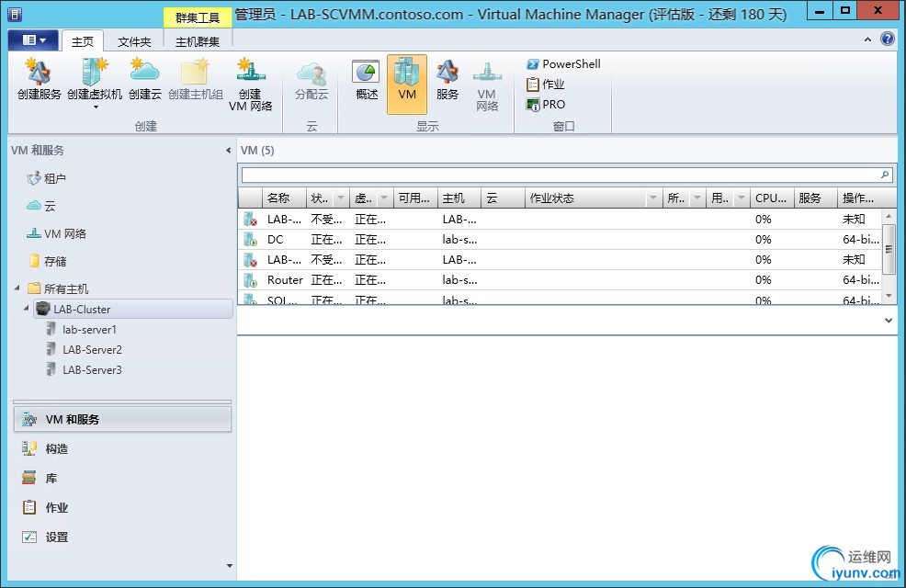Click the navigation overflow arrow below Settings
Screen dimensions: 906x588
tap(230, 566)
